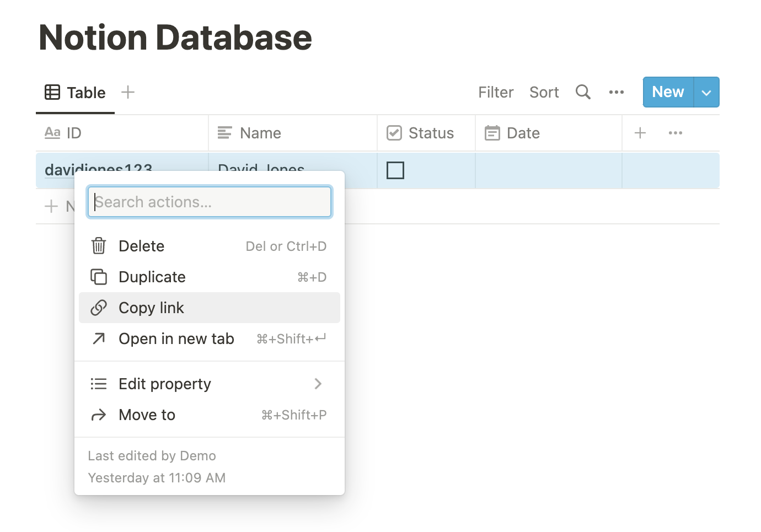Click the Aa title icon in ID column
Viewport: 761px width, 532px height.
tap(52, 133)
